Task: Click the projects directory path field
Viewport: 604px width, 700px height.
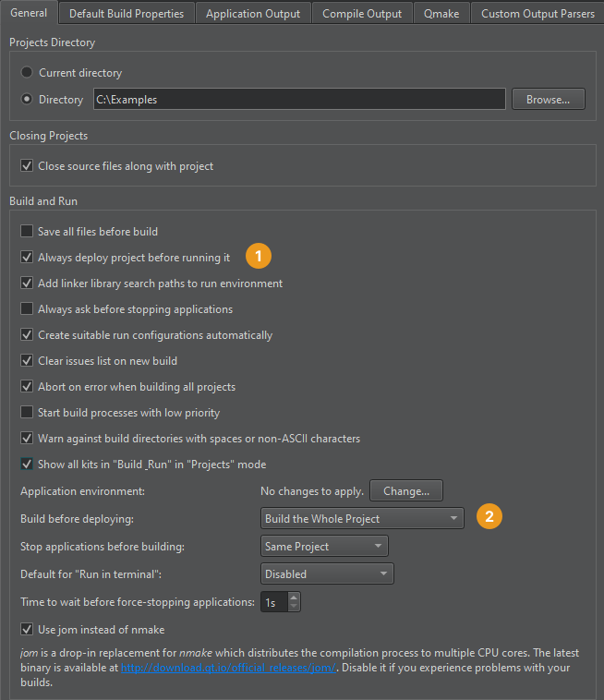Action: tap(299, 99)
